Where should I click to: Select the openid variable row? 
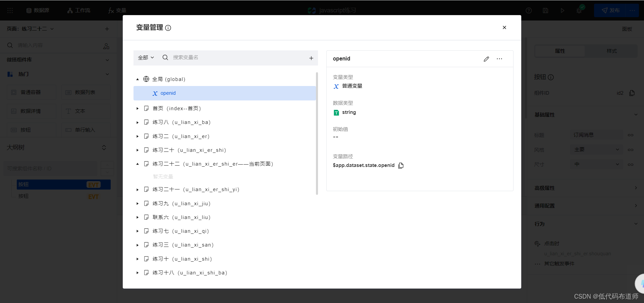[x=225, y=93]
